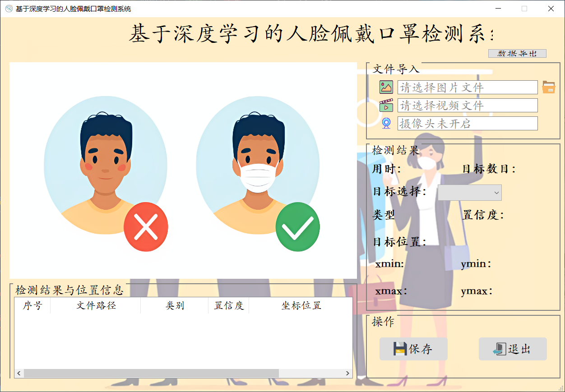
Task: Click the 文件路径 column header
Action: pyautogui.click(x=96, y=305)
